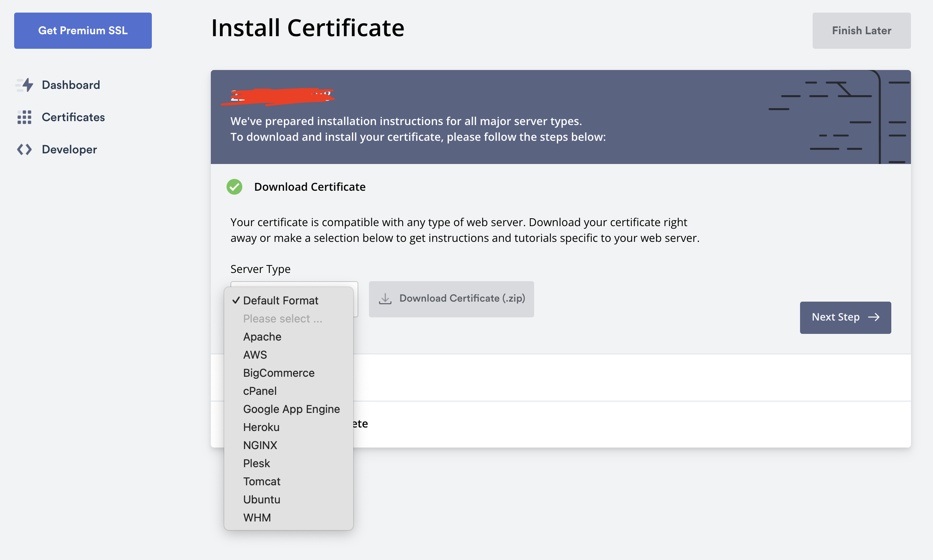The width and height of the screenshot is (933, 560).
Task: Choose Plesk from the server list
Action: click(289, 463)
